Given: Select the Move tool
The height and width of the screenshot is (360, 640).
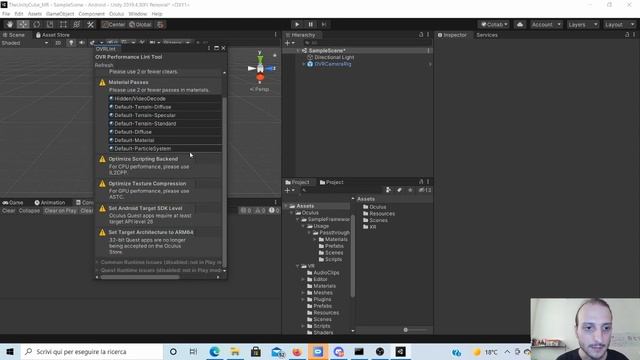Looking at the screenshot, I should 23,24.
